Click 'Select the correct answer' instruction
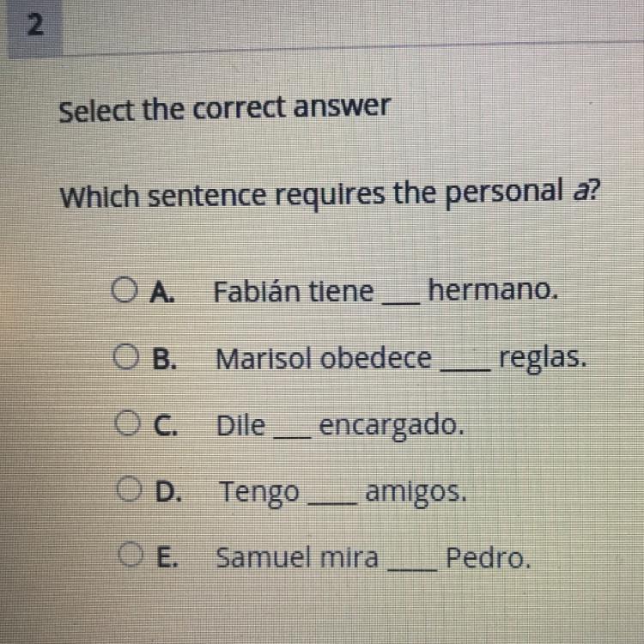The image size is (644, 644). (225, 109)
